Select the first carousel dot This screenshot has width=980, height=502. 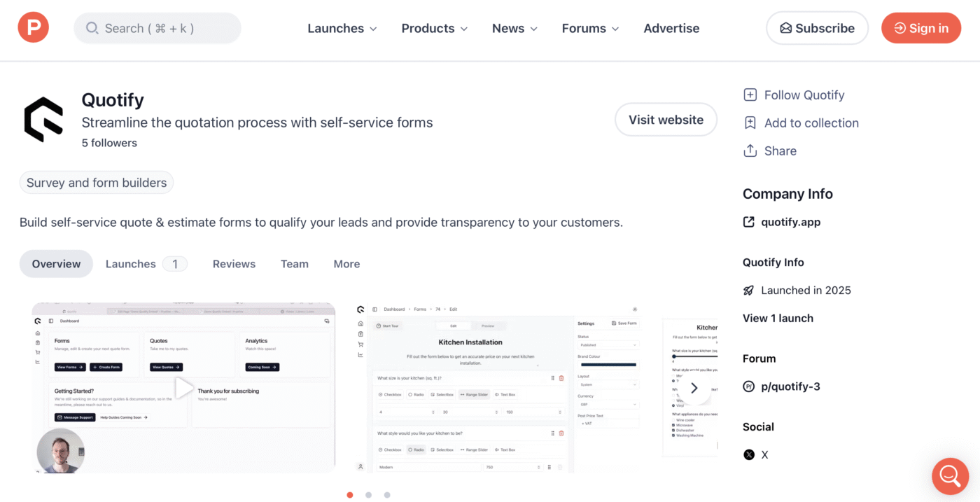pyautogui.click(x=350, y=495)
